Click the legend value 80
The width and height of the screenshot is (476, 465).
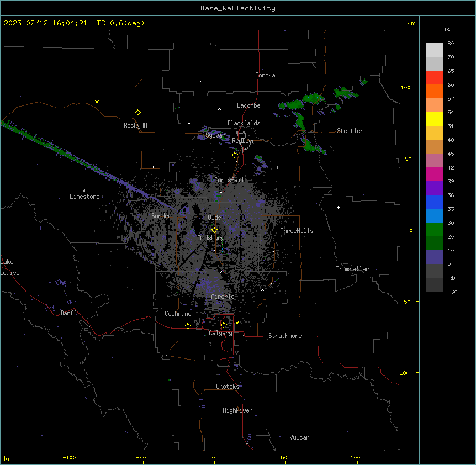tap(451, 44)
